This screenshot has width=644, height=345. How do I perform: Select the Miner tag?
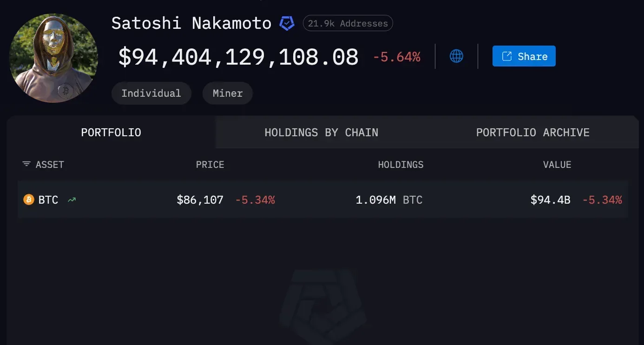[x=227, y=93]
